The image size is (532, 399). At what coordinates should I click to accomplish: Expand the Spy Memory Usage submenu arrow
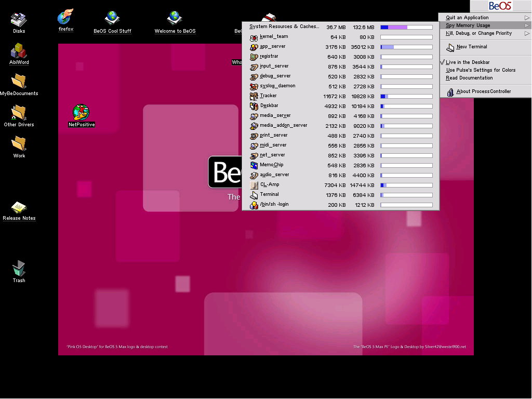[x=527, y=25]
